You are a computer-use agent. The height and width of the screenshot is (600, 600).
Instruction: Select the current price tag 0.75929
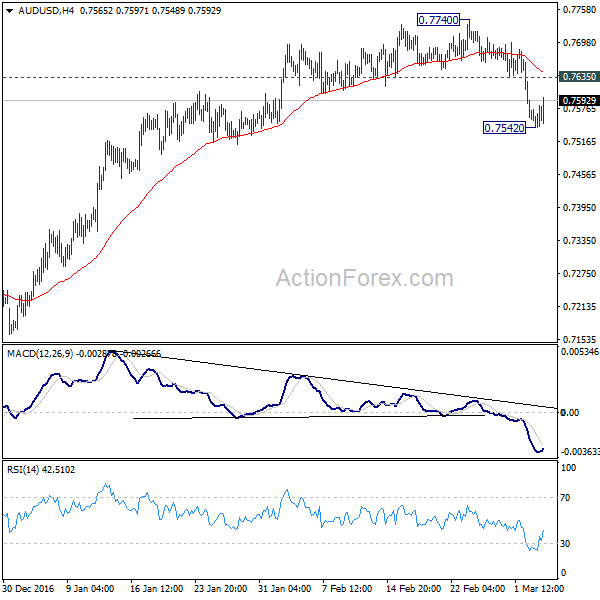[579, 100]
